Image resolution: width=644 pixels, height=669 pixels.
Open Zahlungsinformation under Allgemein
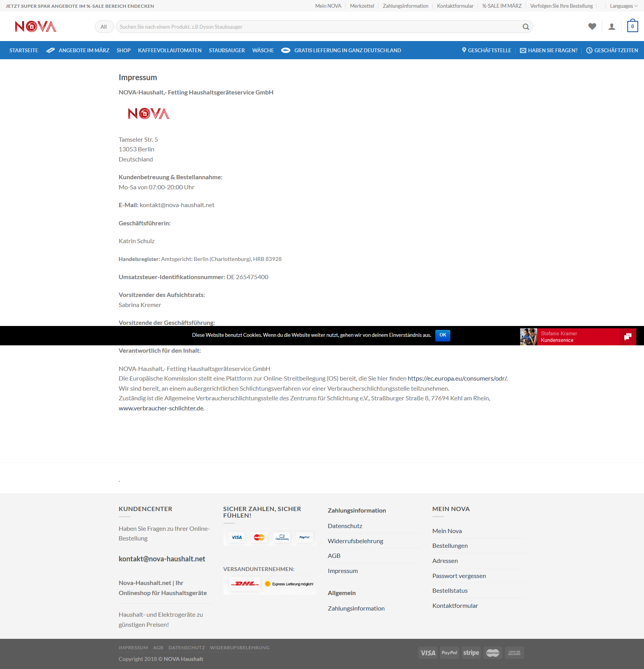pyautogui.click(x=356, y=608)
